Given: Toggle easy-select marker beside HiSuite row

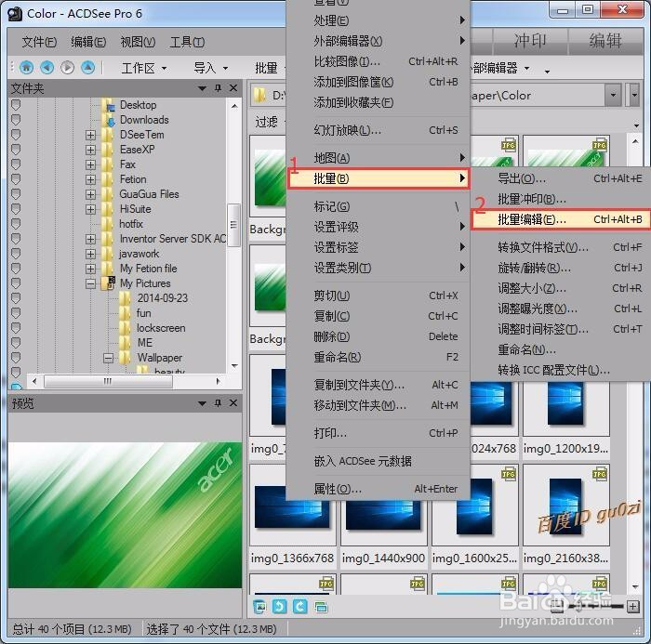Looking at the screenshot, I should pos(16,209).
